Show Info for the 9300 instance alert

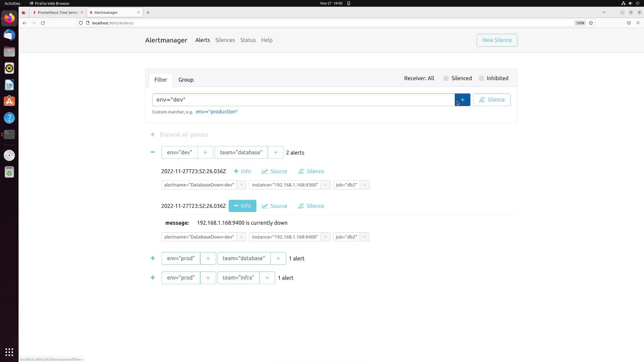[x=242, y=171]
